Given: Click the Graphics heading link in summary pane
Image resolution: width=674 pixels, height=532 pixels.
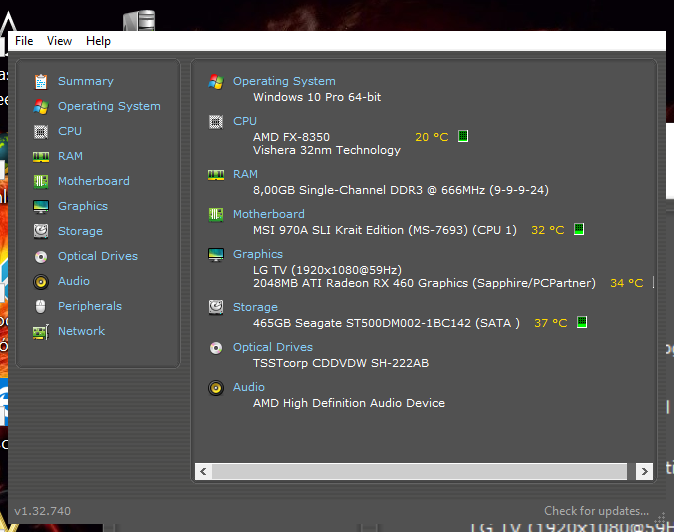Looking at the screenshot, I should 258,254.
